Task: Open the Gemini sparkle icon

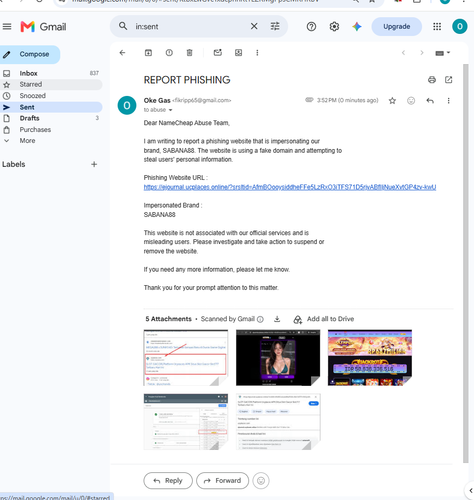Action: coord(357,27)
